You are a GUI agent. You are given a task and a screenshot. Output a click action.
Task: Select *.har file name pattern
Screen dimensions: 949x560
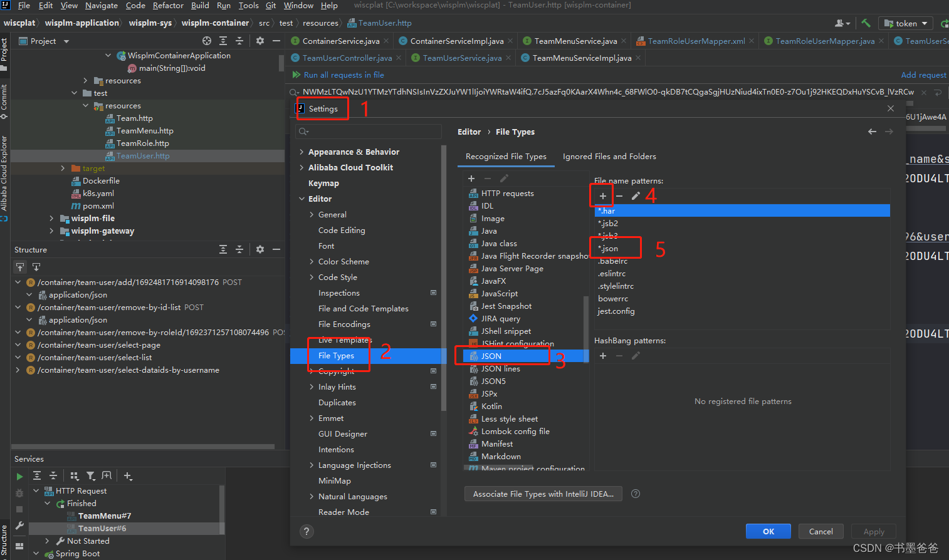tap(742, 211)
